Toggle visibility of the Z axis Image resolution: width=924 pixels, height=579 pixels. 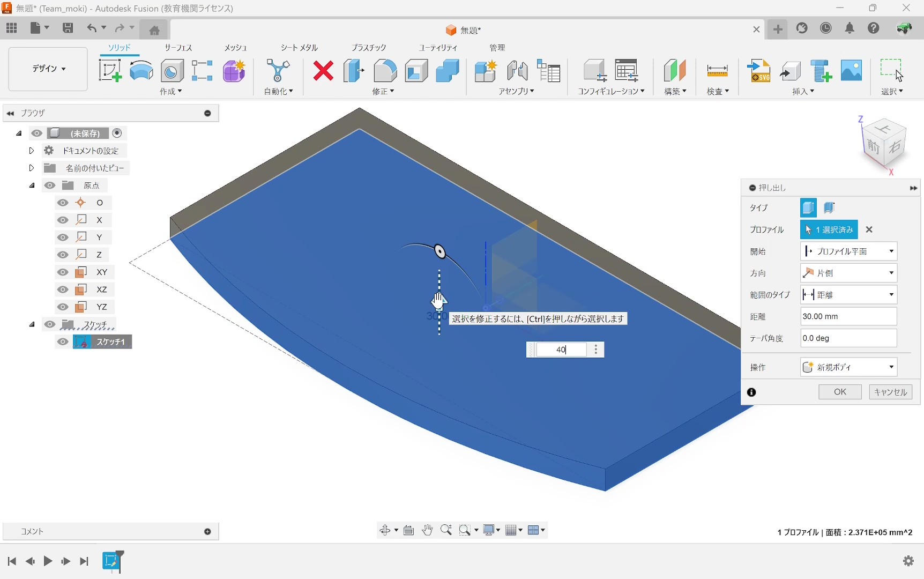(63, 255)
